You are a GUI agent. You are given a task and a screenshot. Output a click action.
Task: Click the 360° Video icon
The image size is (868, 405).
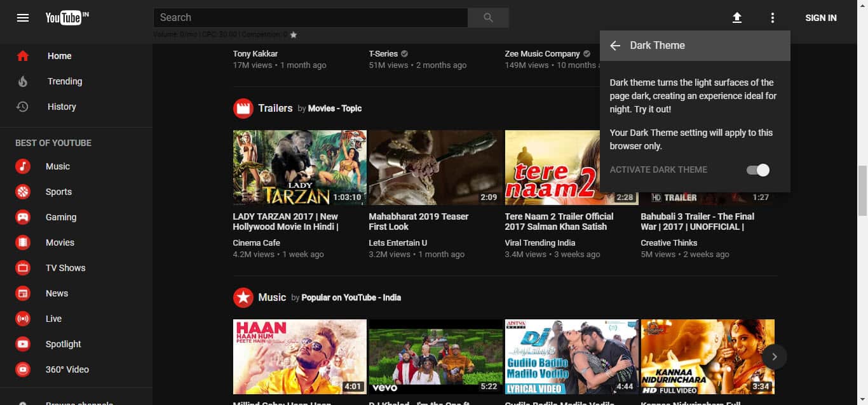[x=23, y=369]
